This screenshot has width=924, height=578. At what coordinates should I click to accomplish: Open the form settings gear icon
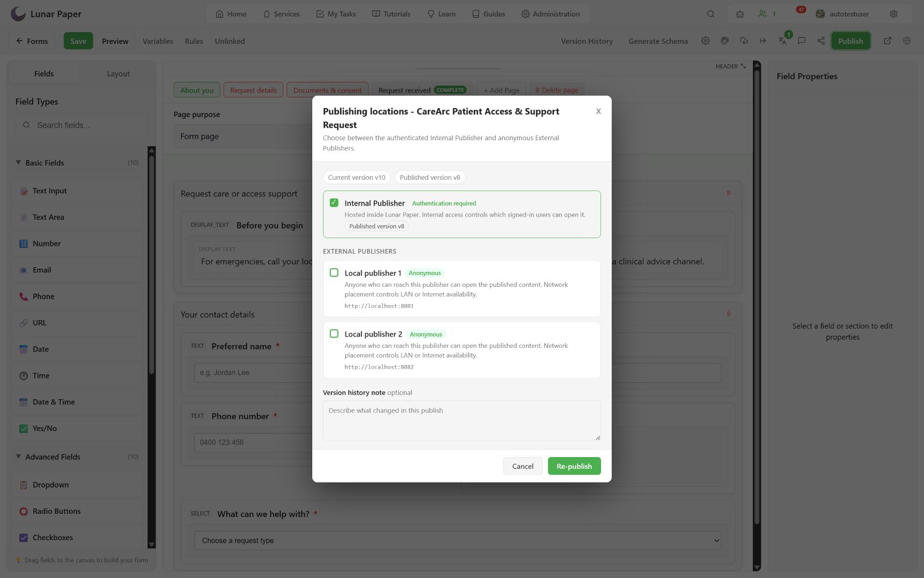[x=705, y=41]
